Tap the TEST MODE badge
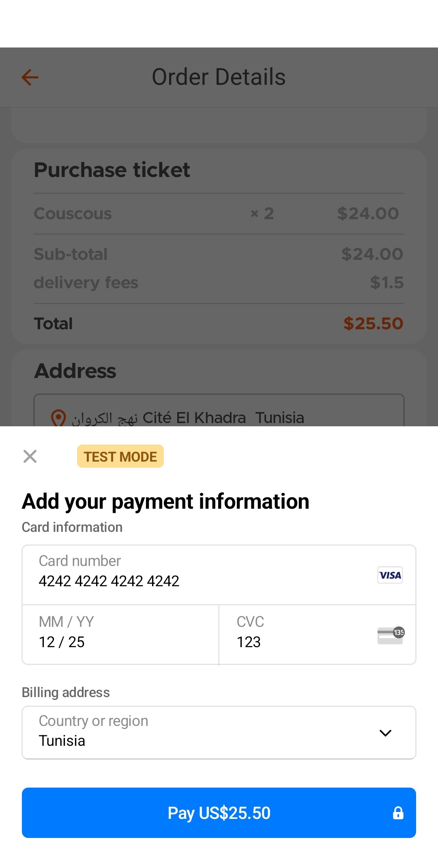 click(x=120, y=456)
